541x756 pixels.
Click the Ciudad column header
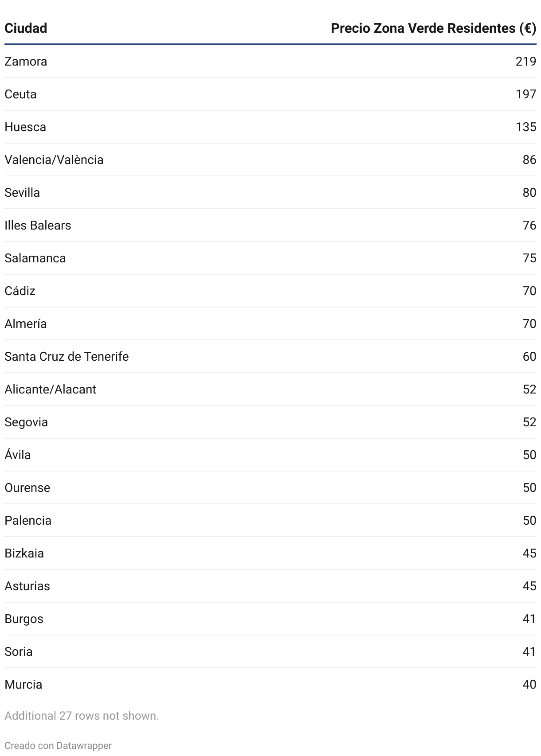26,28
